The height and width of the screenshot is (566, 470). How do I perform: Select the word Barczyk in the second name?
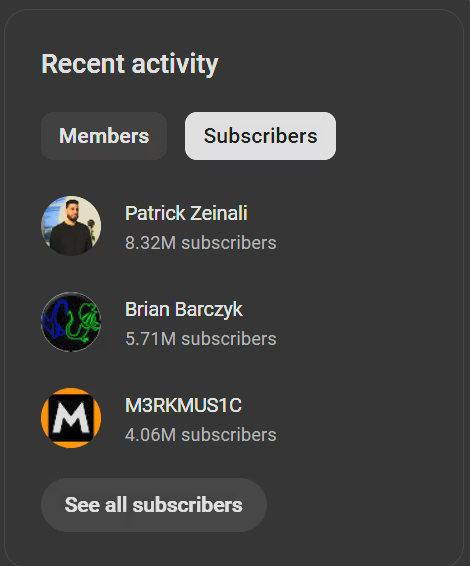click(x=209, y=310)
